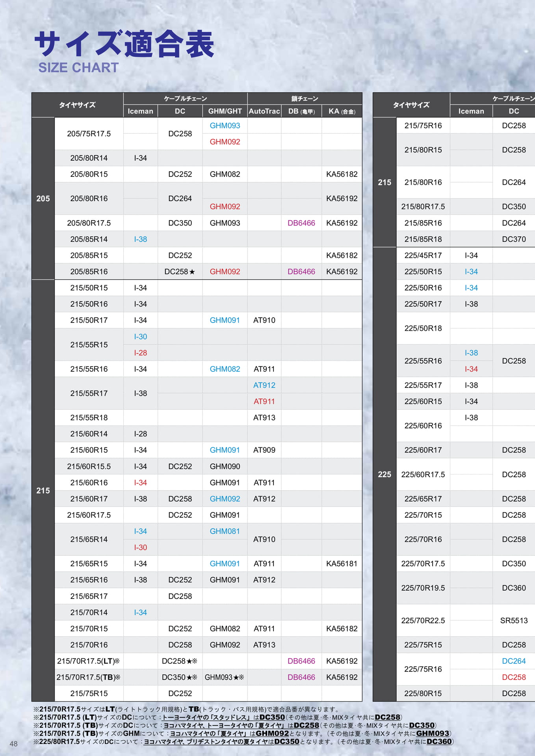Select the 215/55R17 tire size row label
Screen dimensions: 535x756
tap(89, 393)
